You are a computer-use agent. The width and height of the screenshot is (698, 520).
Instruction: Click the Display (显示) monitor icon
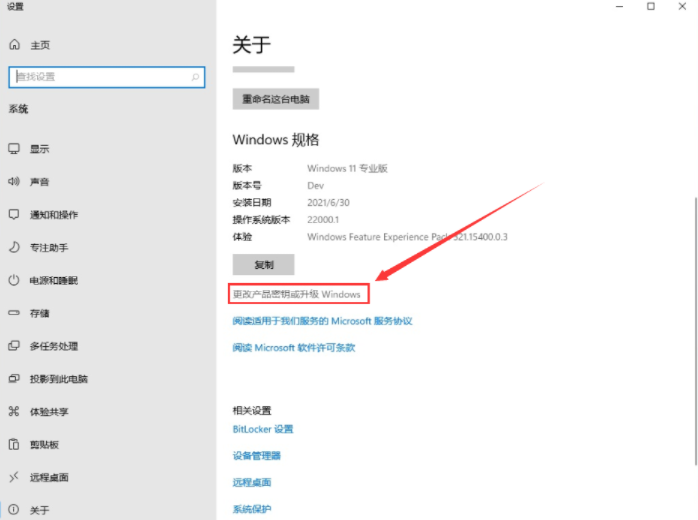click(14, 149)
